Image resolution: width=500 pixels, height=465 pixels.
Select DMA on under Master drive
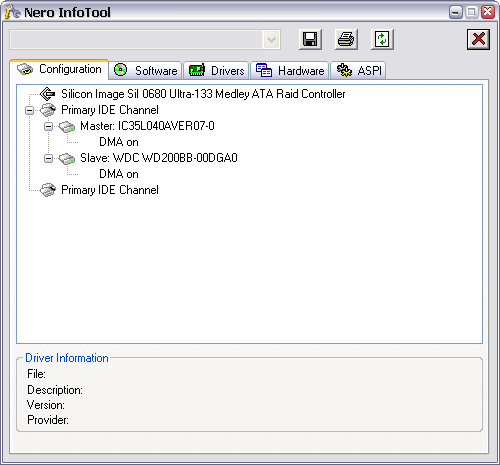(x=119, y=142)
